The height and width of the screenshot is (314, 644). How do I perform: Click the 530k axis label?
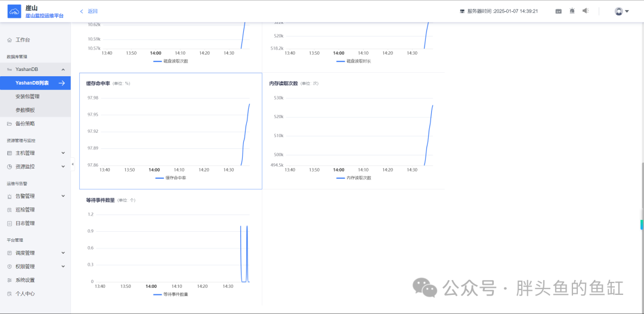point(279,98)
